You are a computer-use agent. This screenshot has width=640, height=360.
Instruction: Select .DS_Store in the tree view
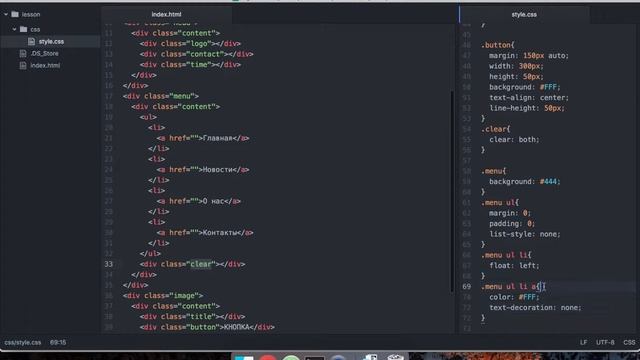pyautogui.click(x=44, y=53)
